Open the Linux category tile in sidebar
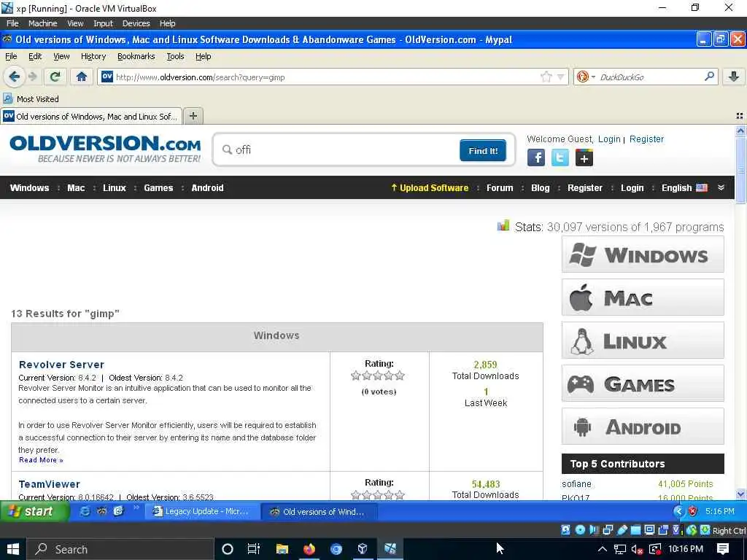Image resolution: width=747 pixels, height=560 pixels. pos(643,341)
